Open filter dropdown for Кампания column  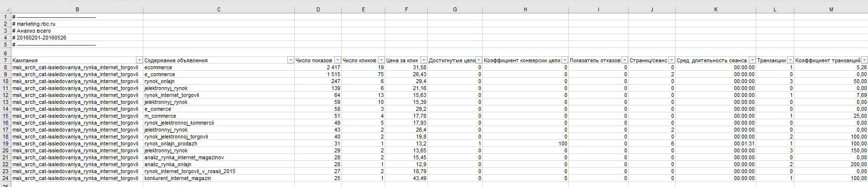click(139, 60)
